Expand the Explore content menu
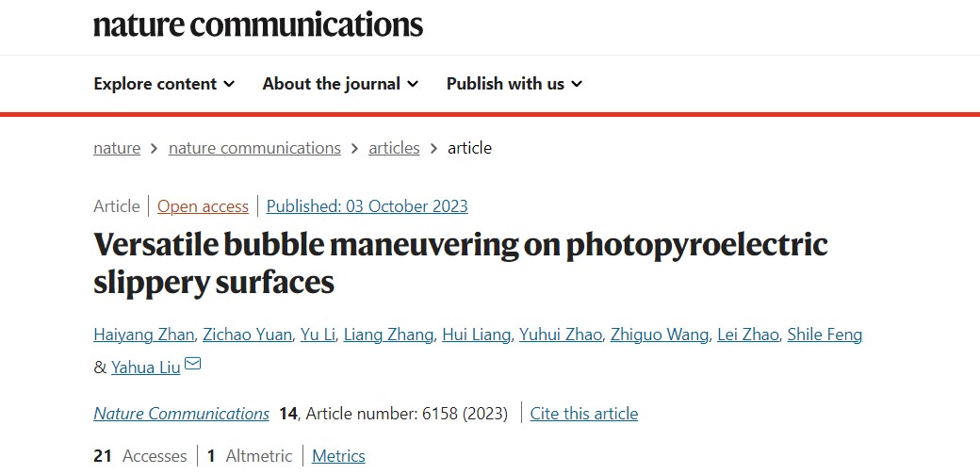Screen dimensions: 980x474 164,84
